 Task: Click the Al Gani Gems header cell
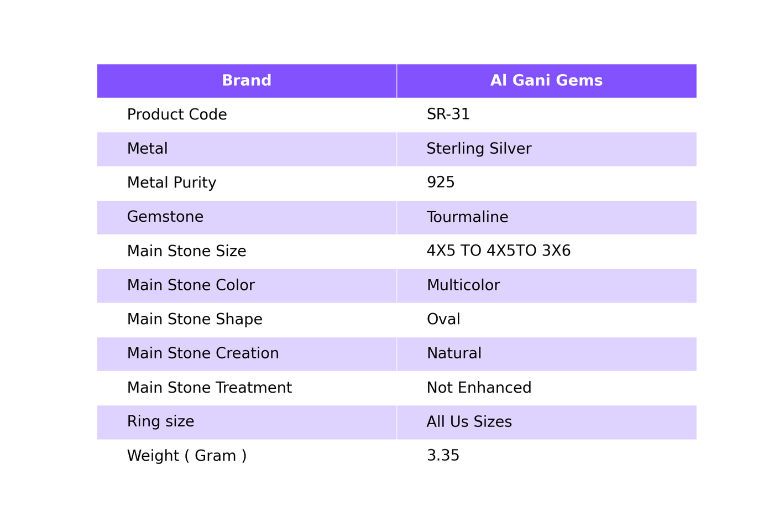pyautogui.click(x=547, y=81)
